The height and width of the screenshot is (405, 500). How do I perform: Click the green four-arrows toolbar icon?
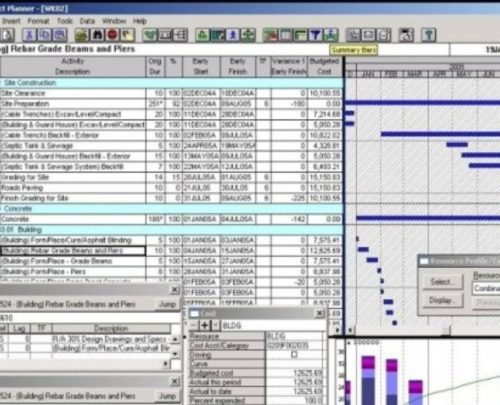click(248, 35)
